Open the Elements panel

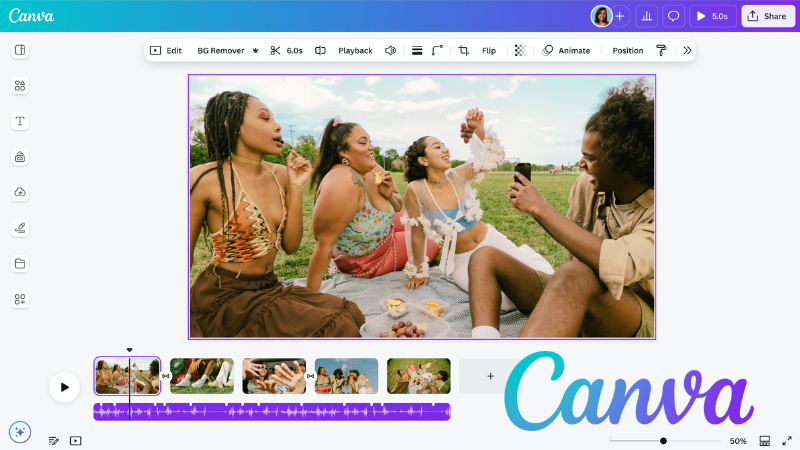tap(20, 86)
